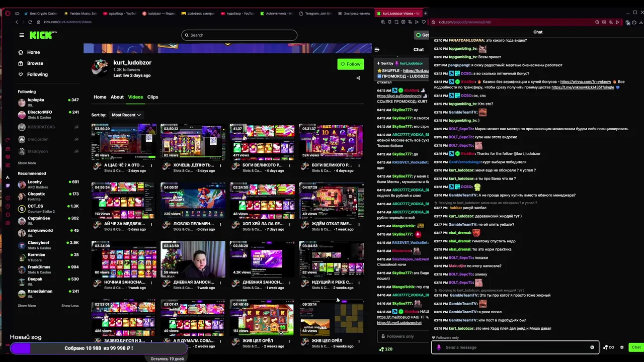Open the Most Recent sort dropdown

[126, 115]
